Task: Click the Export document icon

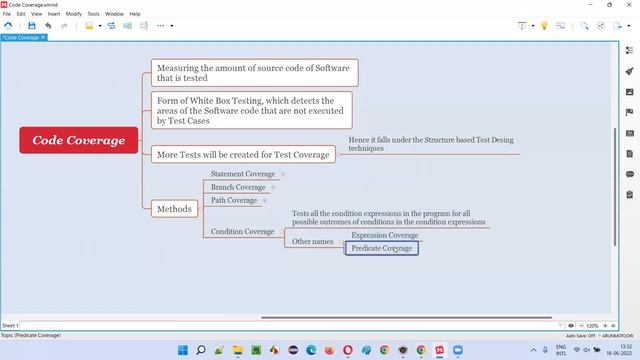Action: [617, 26]
